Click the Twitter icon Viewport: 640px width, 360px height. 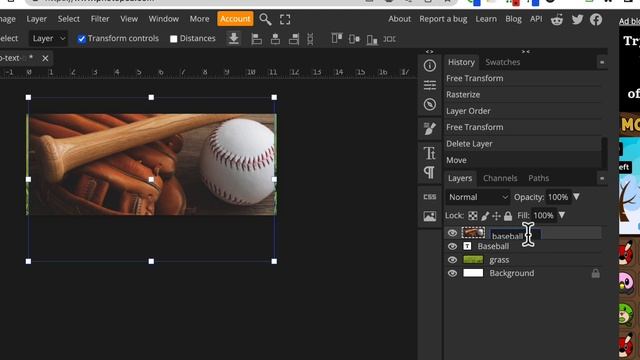coord(577,19)
